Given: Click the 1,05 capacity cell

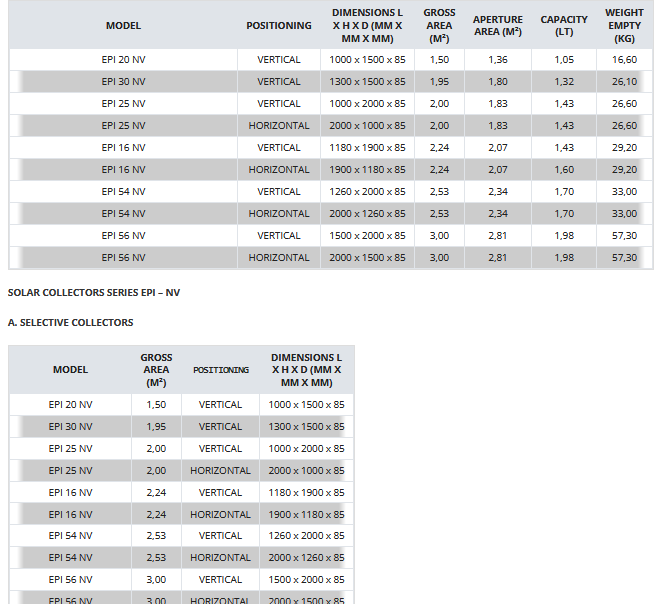Looking at the screenshot, I should click(564, 60).
